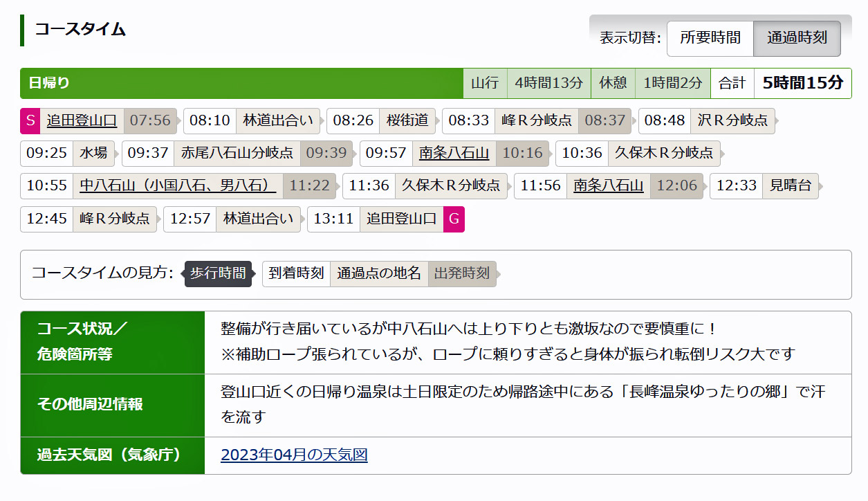868x501 pixels.
Task: Select the 赤尾八石山分岐点 waypoint
Action: coord(237,153)
